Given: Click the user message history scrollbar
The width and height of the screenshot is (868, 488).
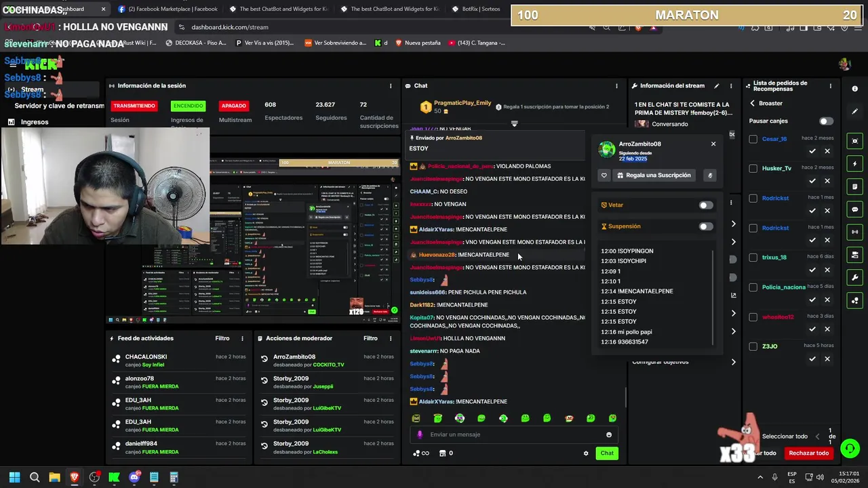Looking at the screenshot, I should 713,297.
